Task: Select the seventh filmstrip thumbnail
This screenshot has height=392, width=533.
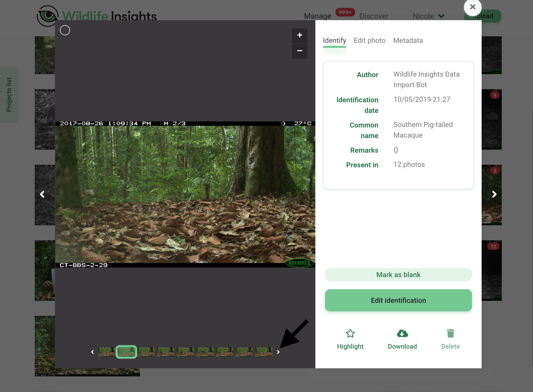Action: [x=225, y=352]
